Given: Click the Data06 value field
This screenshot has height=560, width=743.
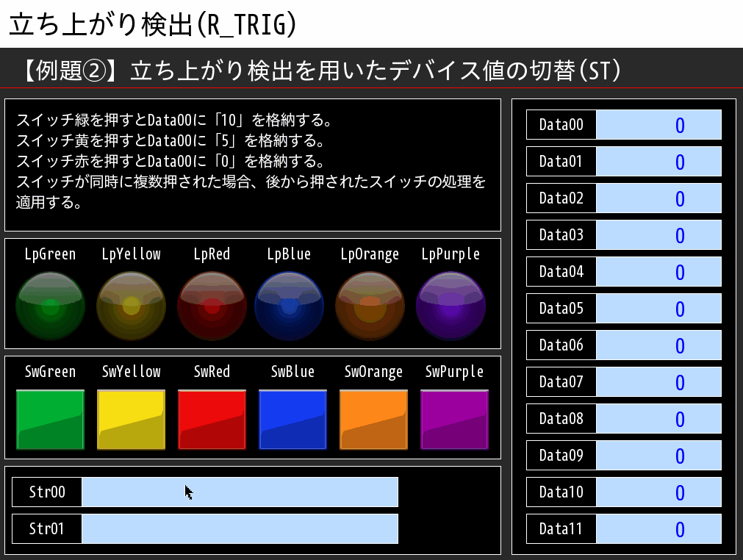Looking at the screenshot, I should click(x=658, y=345).
